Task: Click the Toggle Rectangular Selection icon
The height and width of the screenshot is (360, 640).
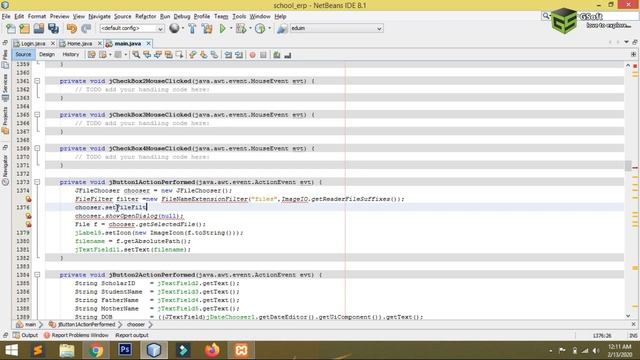Action: 179,55
